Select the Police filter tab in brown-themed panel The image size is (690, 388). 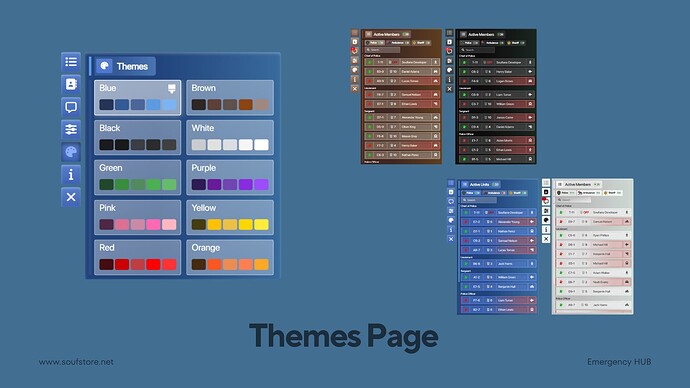(x=375, y=43)
